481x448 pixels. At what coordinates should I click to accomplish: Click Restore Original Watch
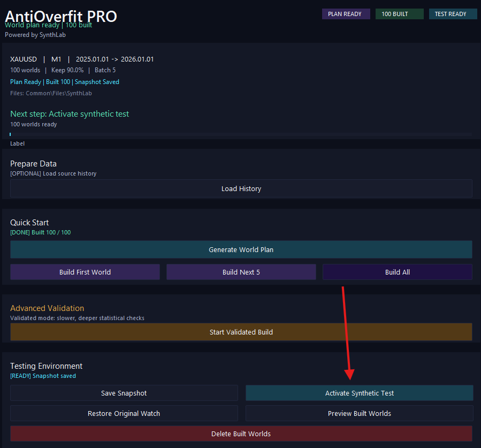(x=124, y=413)
